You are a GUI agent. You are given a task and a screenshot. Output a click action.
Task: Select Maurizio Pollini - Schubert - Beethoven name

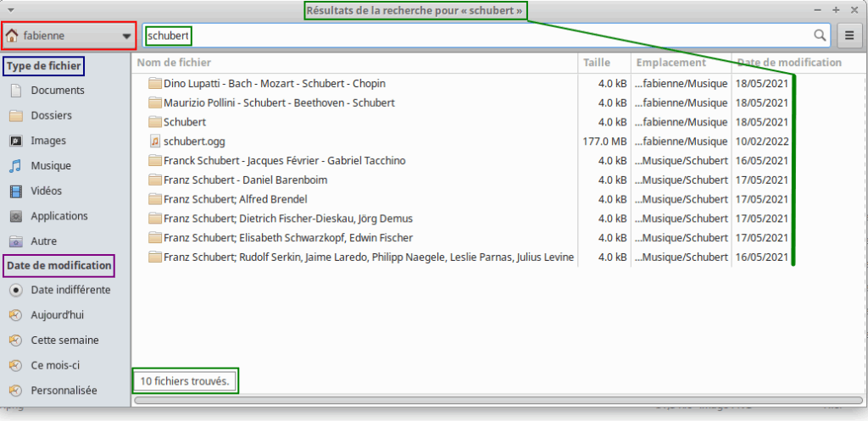coord(279,102)
